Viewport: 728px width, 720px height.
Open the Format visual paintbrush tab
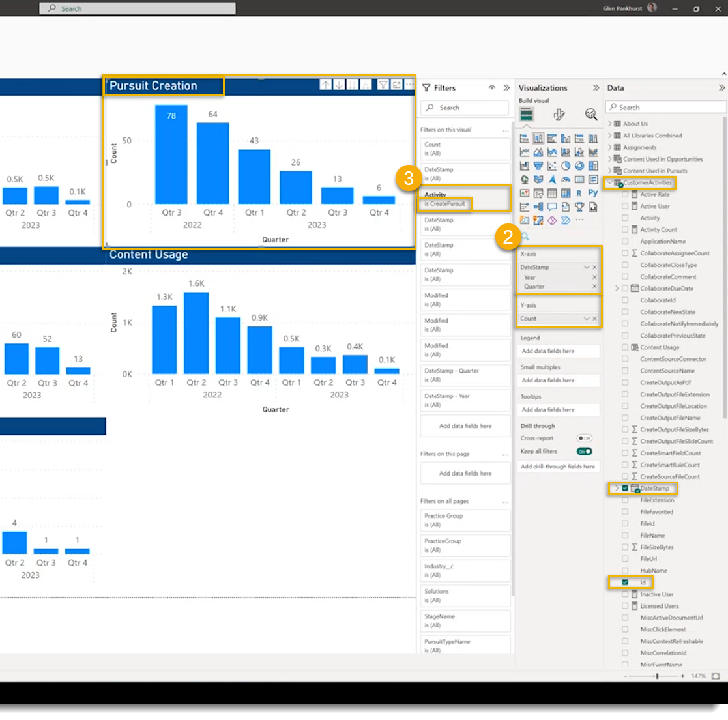[x=559, y=115]
